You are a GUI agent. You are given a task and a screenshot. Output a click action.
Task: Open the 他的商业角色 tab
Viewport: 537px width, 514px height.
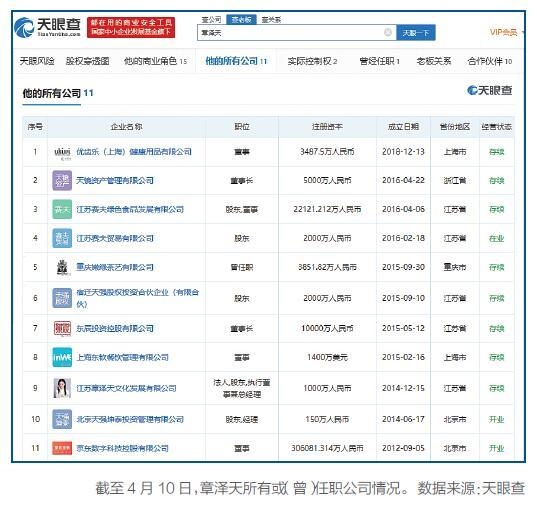[x=155, y=61]
